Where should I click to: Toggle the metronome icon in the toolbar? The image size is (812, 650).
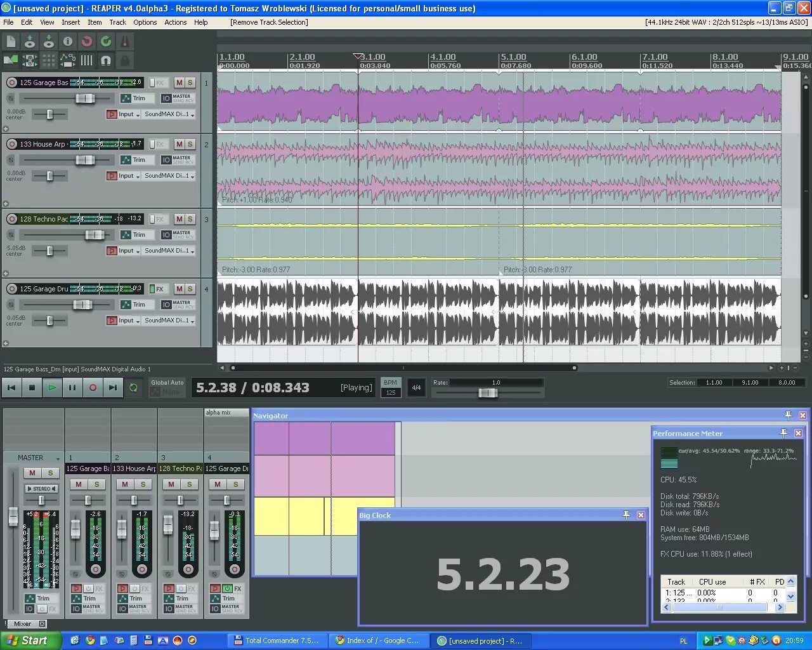click(x=125, y=42)
